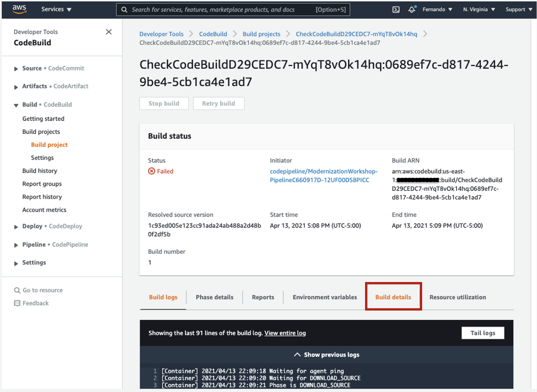Open the ModernizationWorkshop pipeline initiator link
The width and height of the screenshot is (537, 392).
tap(323, 176)
